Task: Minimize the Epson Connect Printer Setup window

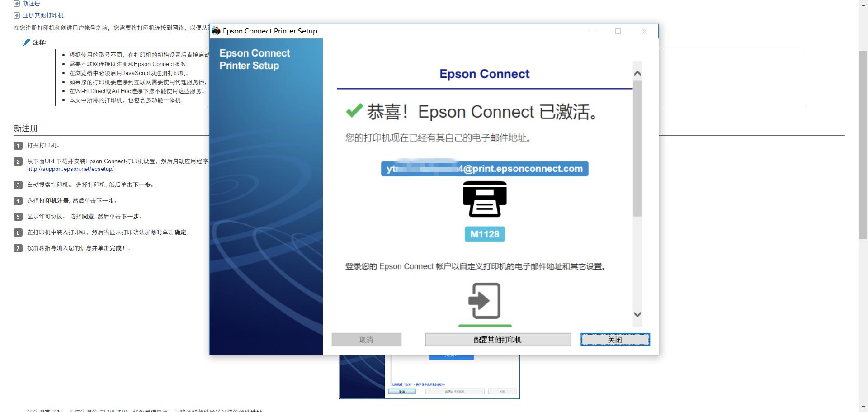Action: click(x=592, y=31)
